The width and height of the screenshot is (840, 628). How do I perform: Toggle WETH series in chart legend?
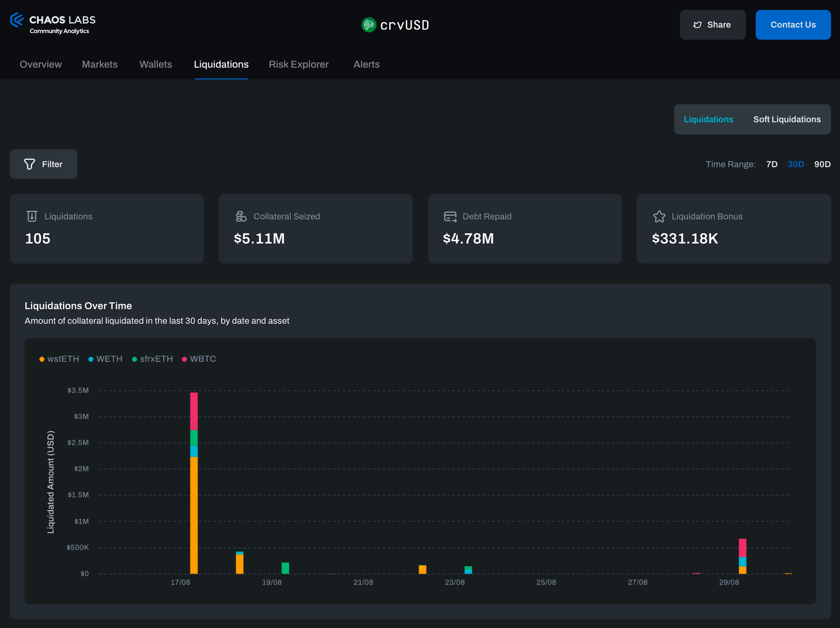click(x=105, y=359)
